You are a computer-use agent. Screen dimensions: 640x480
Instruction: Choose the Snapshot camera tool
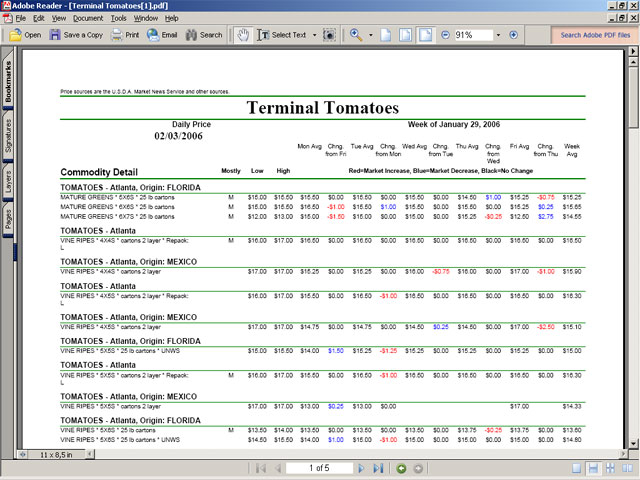tap(329, 35)
